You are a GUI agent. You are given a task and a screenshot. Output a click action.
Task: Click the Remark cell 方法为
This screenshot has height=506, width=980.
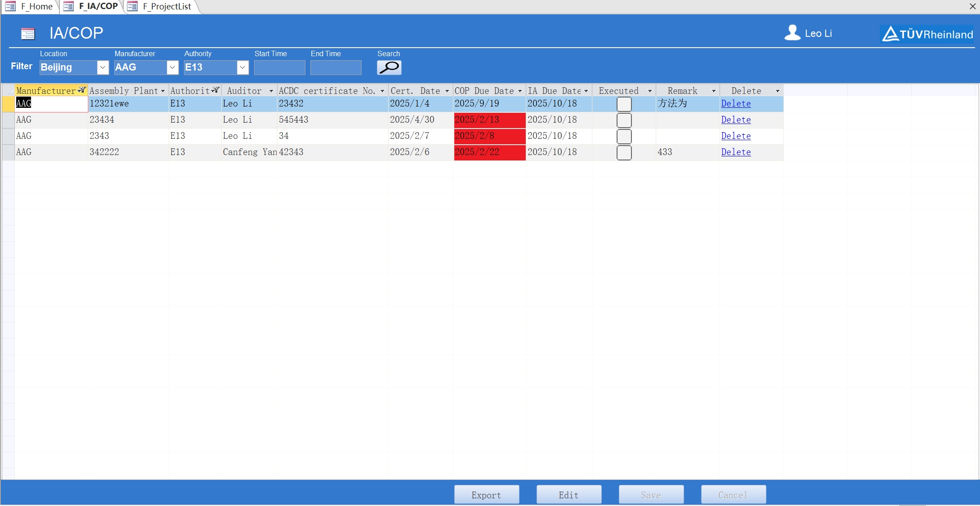pyautogui.click(x=688, y=104)
